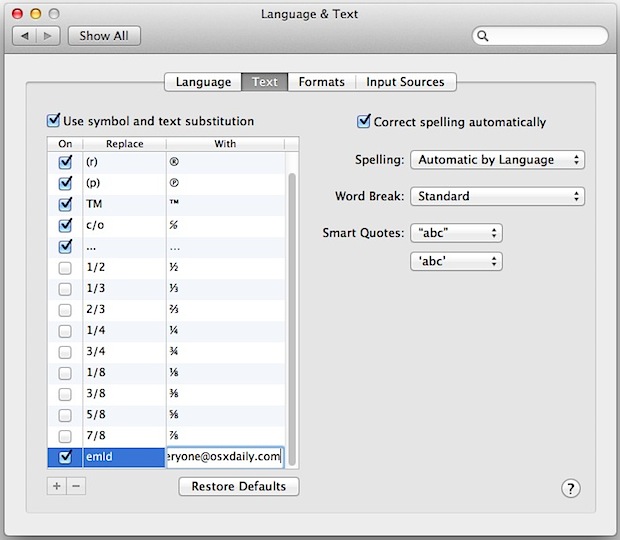
Task: Click the back navigation arrow
Action: pyautogui.click(x=25, y=36)
